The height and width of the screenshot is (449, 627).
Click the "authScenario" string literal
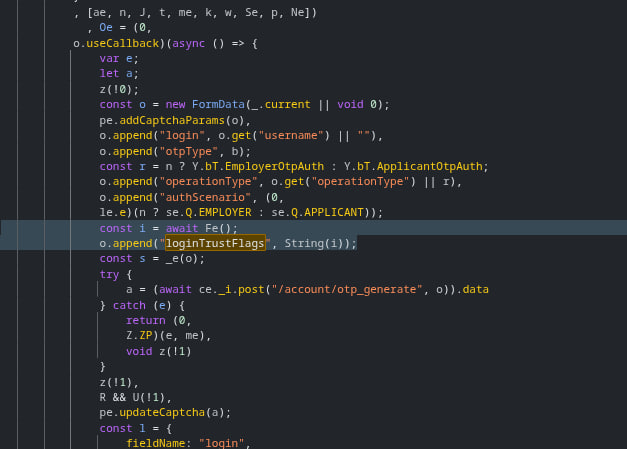(x=205, y=197)
